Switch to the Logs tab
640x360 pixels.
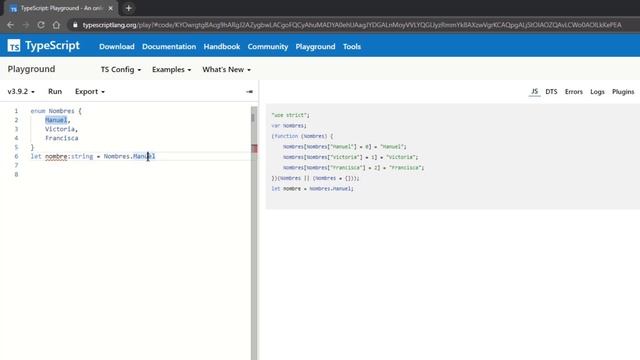[597, 91]
